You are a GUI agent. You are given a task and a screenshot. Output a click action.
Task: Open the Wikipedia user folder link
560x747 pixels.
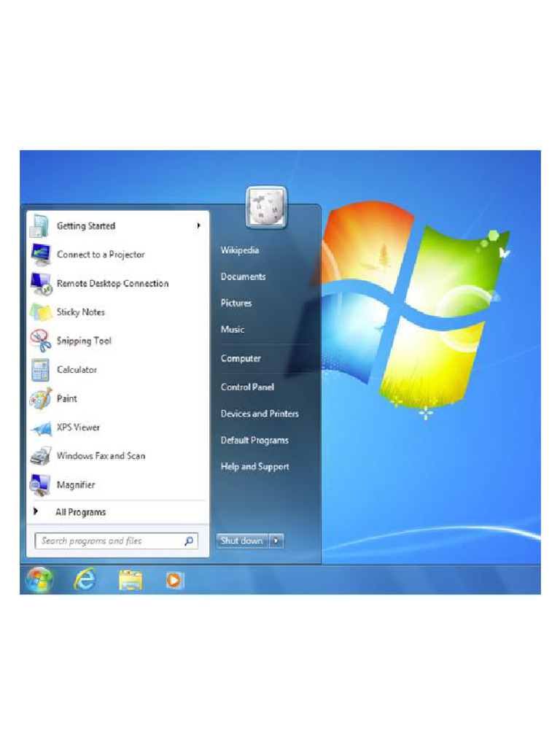239,250
